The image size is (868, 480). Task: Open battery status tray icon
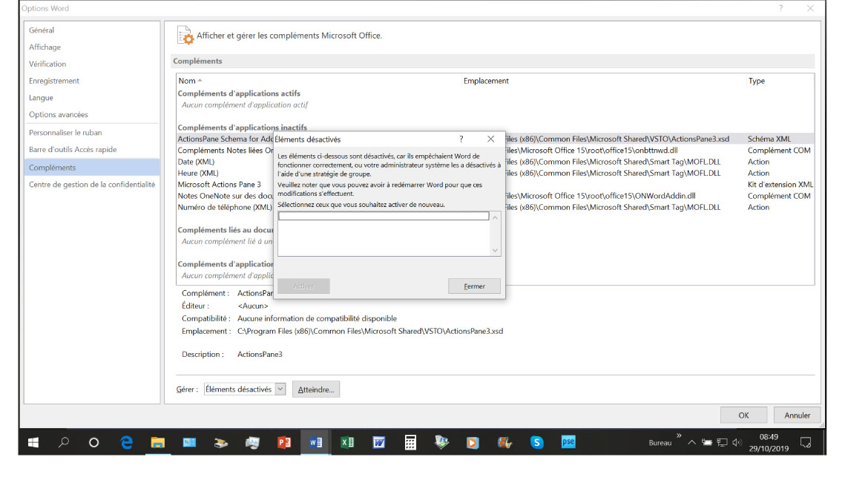707,442
